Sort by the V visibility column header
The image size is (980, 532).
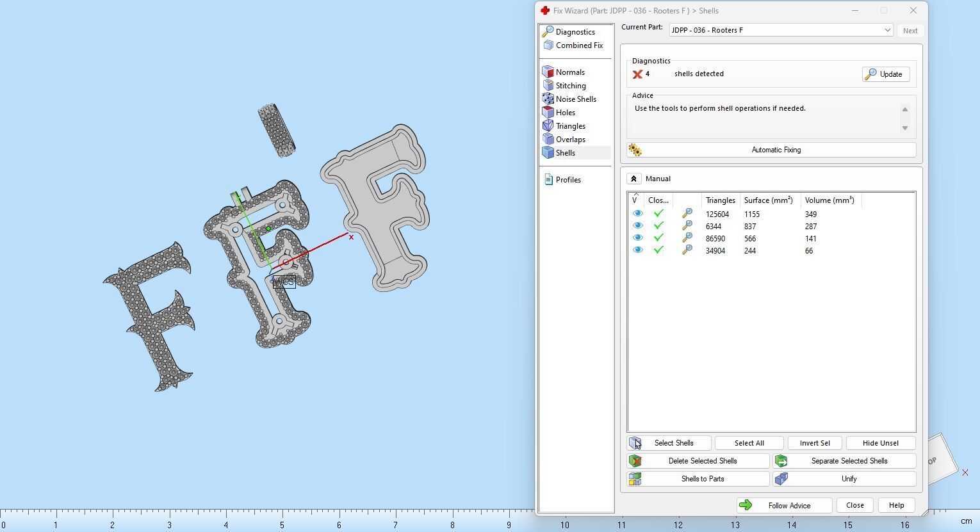[636, 200]
